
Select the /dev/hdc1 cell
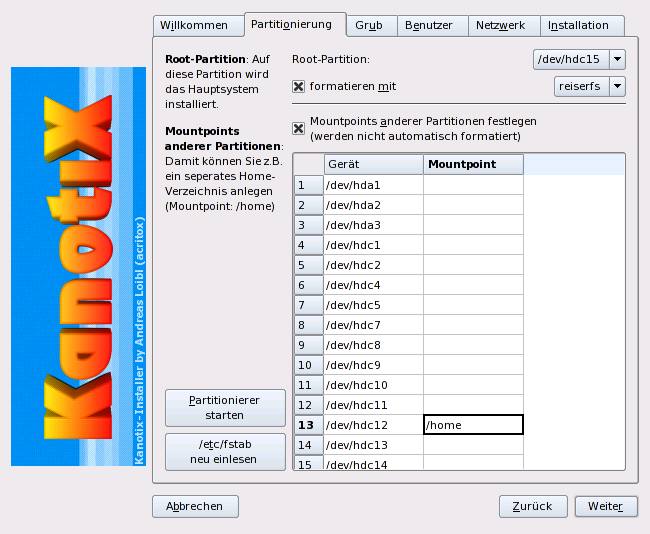pos(374,245)
